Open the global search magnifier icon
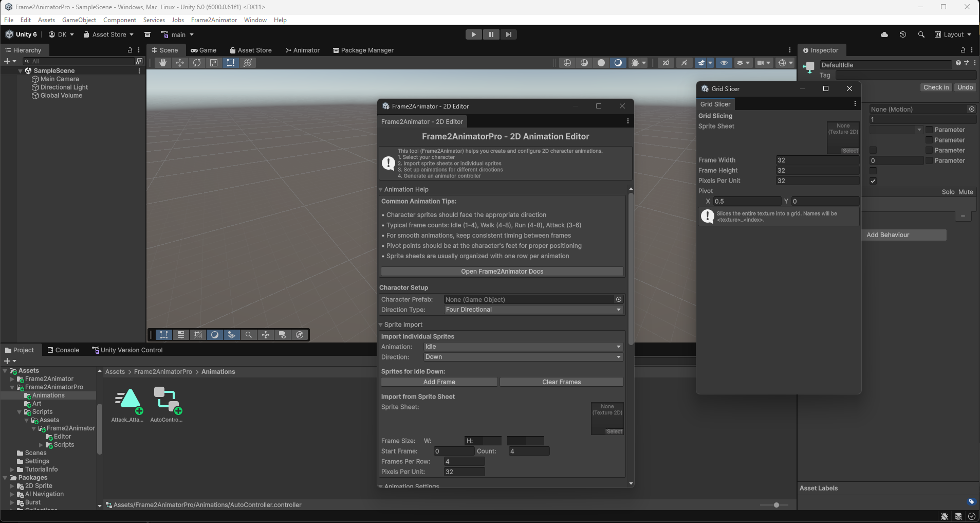This screenshot has height=523, width=980. pos(921,34)
